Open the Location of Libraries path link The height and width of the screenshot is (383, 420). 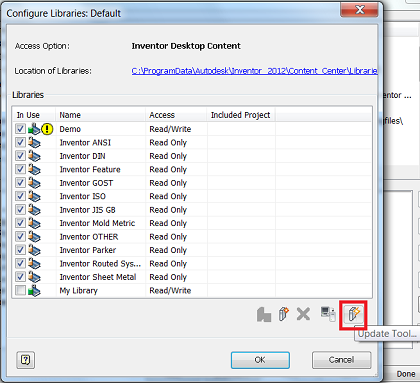point(254,71)
